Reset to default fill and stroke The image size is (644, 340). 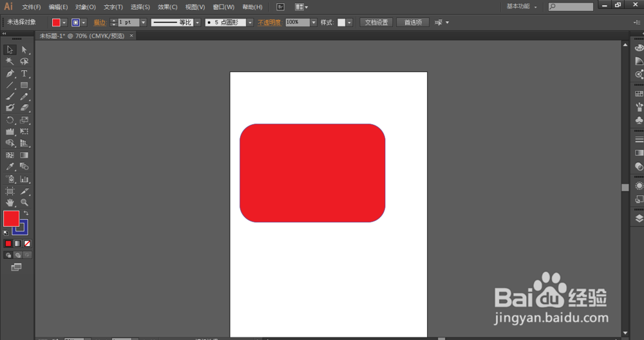[x=6, y=233]
